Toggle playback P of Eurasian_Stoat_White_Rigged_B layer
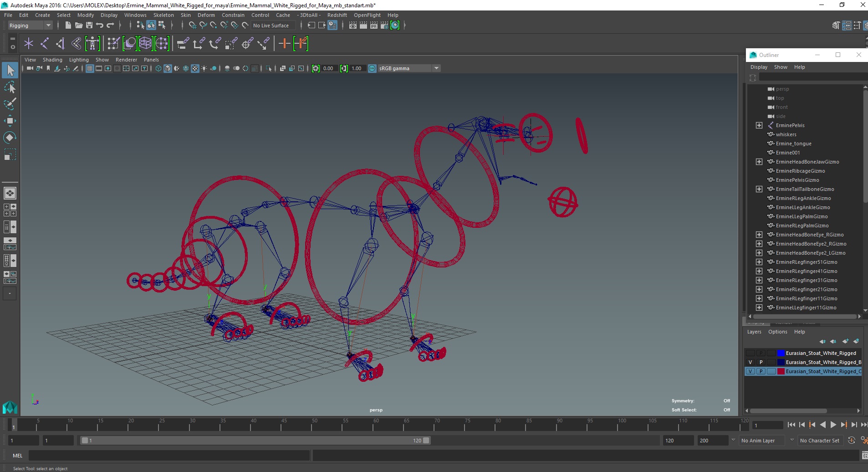This screenshot has width=868, height=472. 761,362
